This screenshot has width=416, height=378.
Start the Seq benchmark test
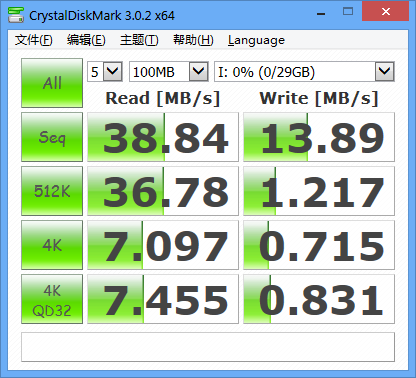point(52,137)
